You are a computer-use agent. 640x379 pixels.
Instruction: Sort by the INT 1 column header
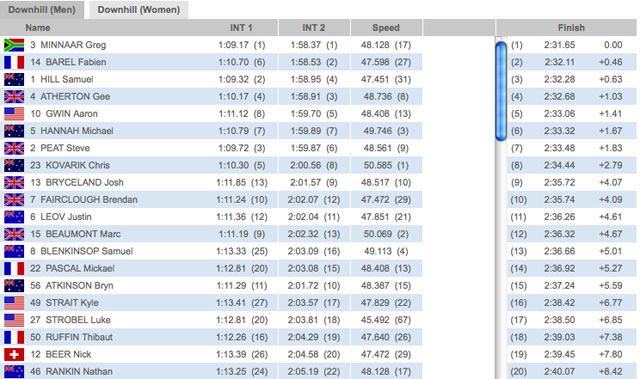(x=241, y=28)
